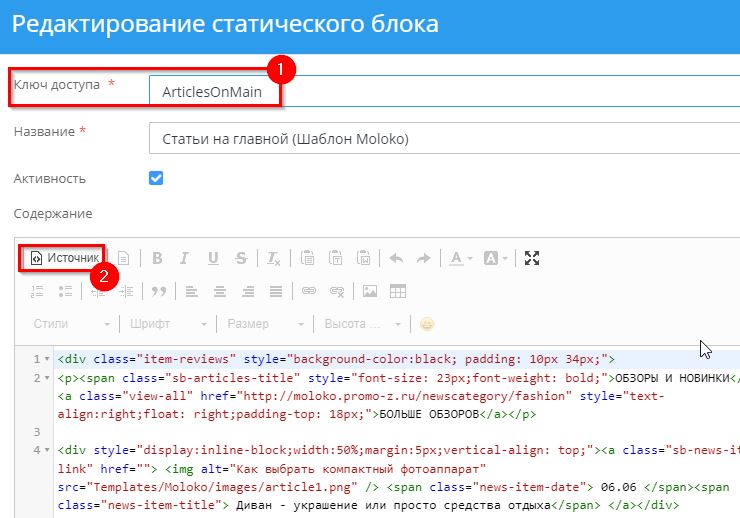Click the underline icon
Viewport: 740px width, 518px height.
coord(212,258)
